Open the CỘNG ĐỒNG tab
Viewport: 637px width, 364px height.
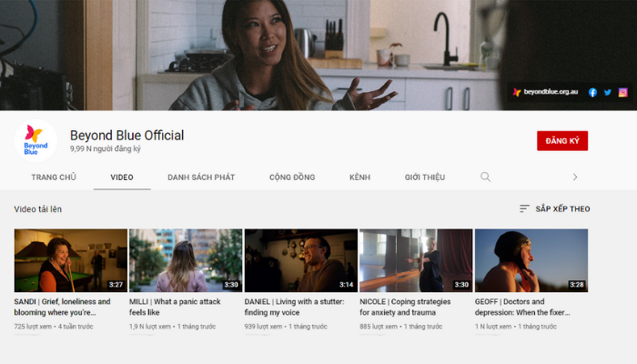292,177
